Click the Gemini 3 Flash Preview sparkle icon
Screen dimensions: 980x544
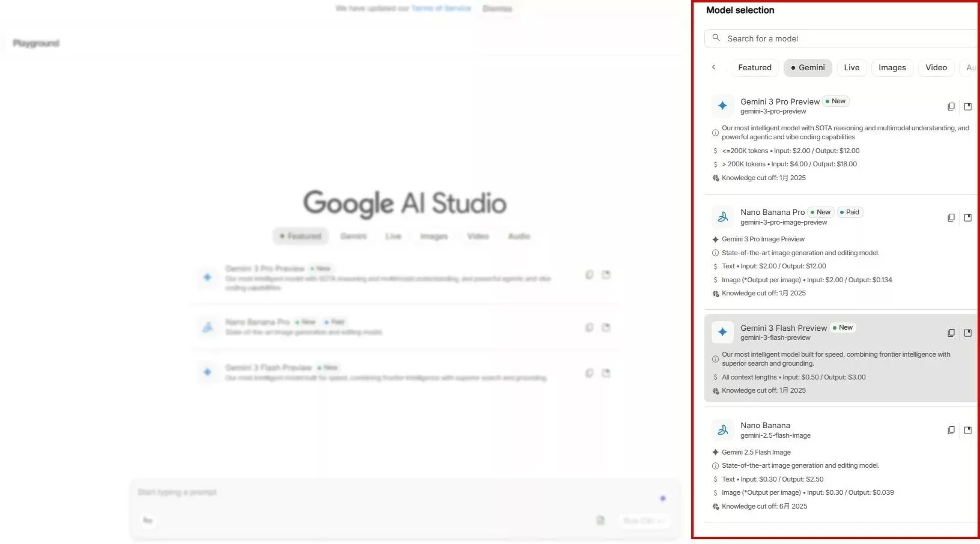coord(722,331)
